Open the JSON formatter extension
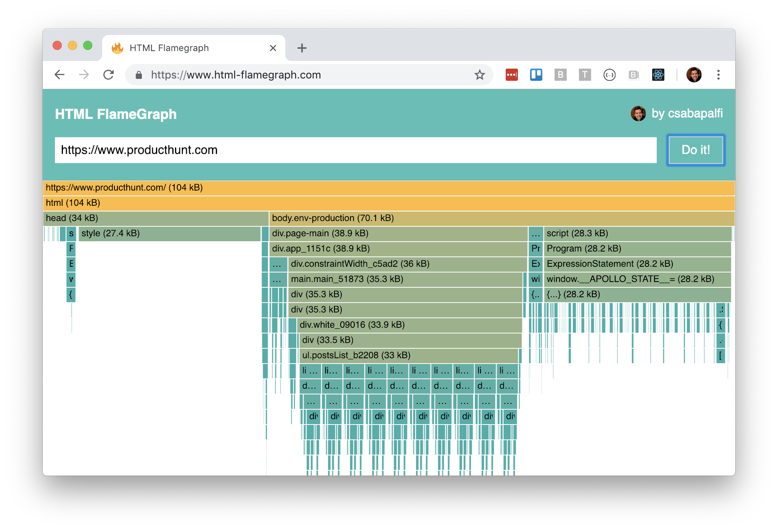 609,75
